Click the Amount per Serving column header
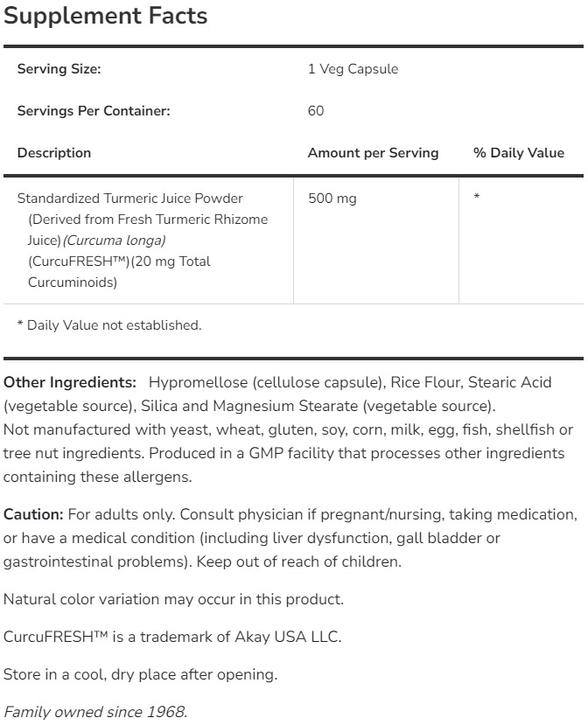The image size is (588, 725). pyautogui.click(x=373, y=153)
